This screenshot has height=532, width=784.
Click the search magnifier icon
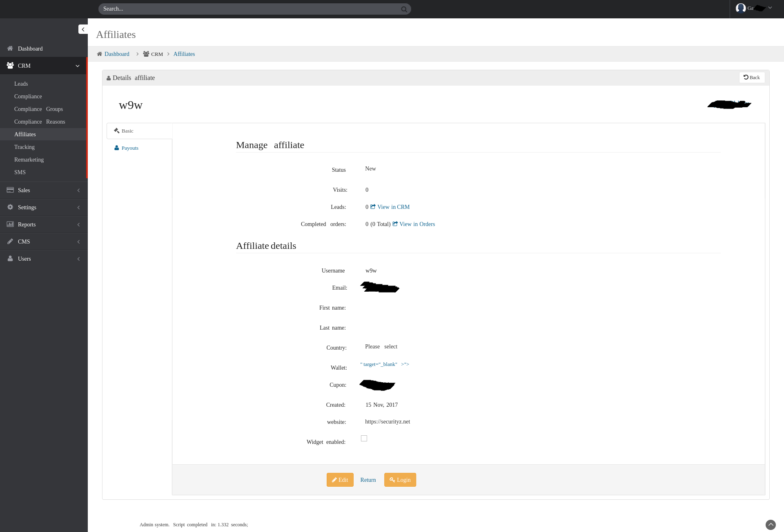point(404,9)
